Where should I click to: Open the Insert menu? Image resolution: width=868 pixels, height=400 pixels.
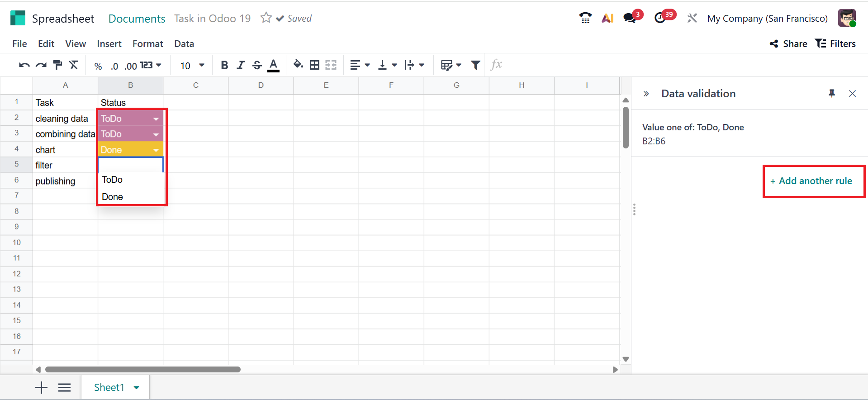[x=109, y=44]
